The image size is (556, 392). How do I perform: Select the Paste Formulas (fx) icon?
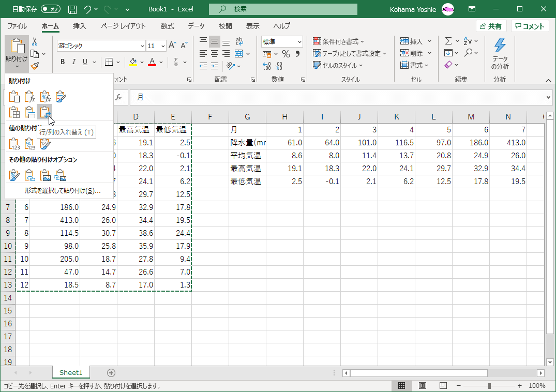30,96
